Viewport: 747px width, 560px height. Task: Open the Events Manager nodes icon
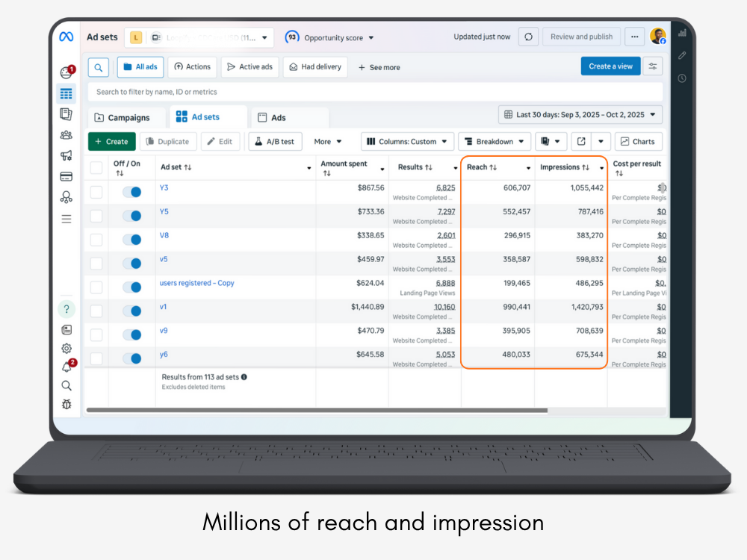coord(66,197)
